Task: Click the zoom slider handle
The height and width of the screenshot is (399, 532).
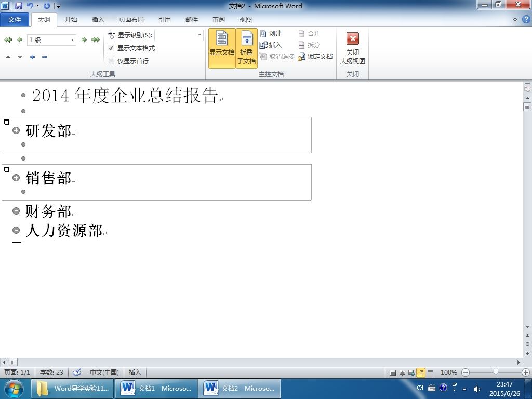Action: (496, 373)
